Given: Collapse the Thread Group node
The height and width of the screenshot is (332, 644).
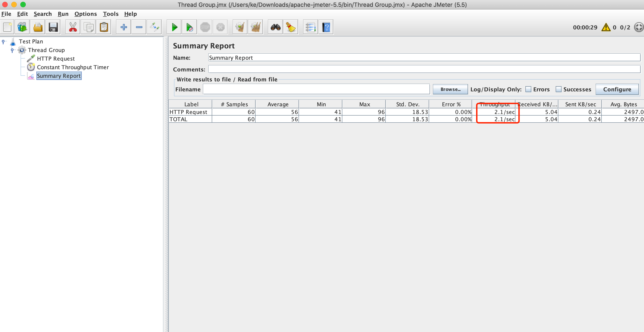Looking at the screenshot, I should [x=12, y=50].
